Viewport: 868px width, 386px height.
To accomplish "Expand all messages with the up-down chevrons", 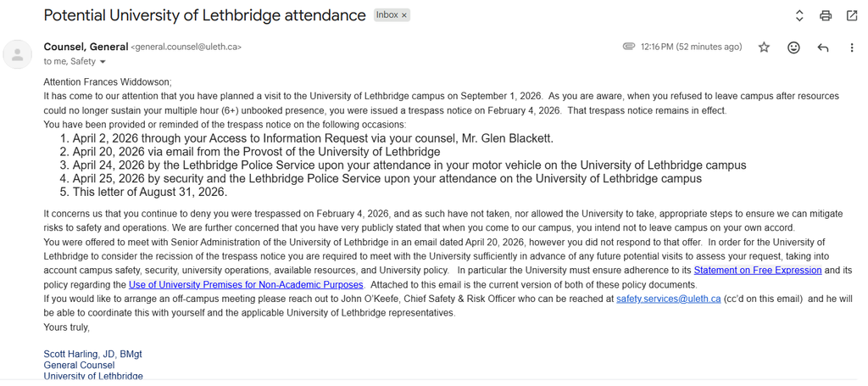I will (x=798, y=15).
